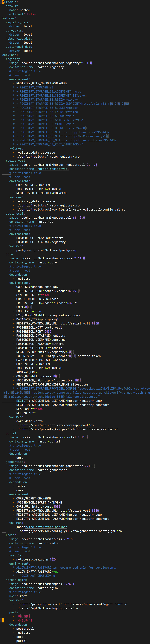Screen dimensions: 150x644
Task: Click the registryctl/config.yml volume line
Action: point(69,209)
